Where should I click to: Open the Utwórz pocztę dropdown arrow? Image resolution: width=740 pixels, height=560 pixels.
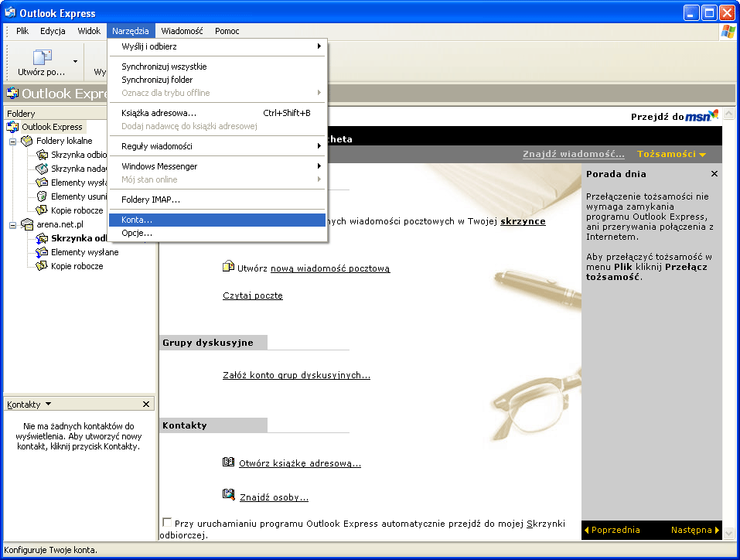[x=75, y=61]
